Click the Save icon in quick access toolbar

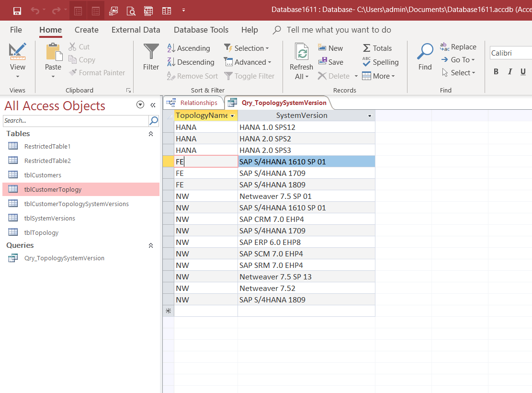(17, 11)
